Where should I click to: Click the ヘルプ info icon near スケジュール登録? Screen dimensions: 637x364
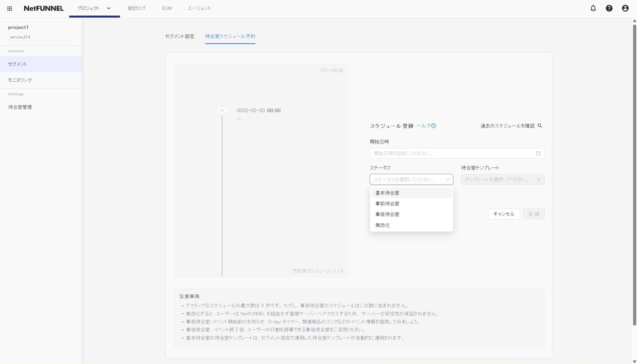coord(434,126)
